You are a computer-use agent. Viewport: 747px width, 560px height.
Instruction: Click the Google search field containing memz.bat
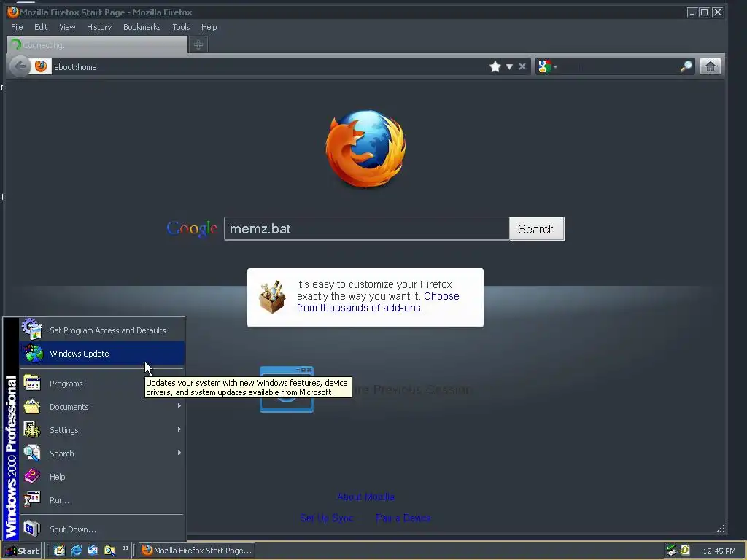pyautogui.click(x=366, y=228)
